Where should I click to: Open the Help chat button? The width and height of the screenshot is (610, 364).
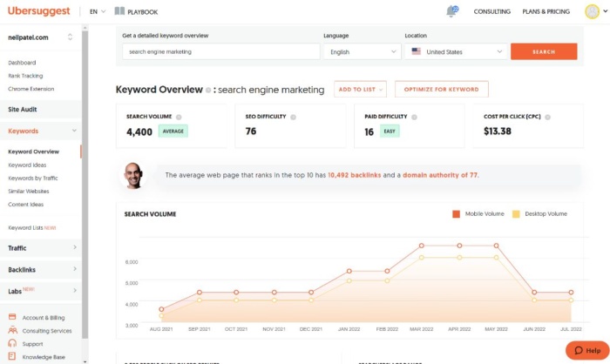(x=587, y=350)
